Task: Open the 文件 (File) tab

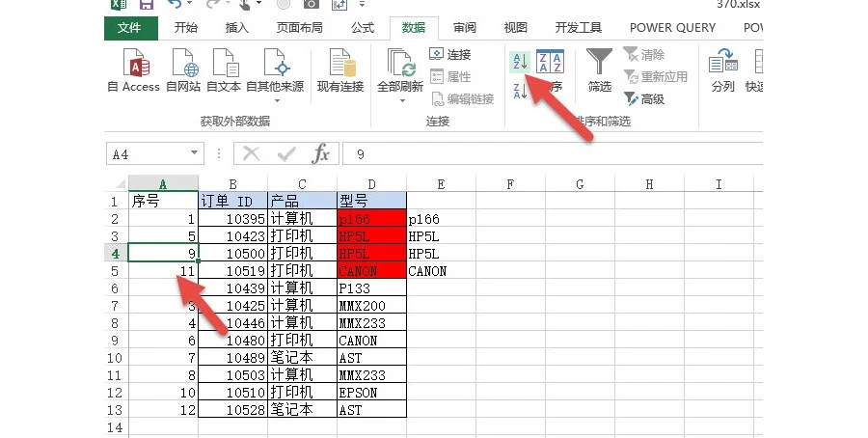Action: [130, 28]
